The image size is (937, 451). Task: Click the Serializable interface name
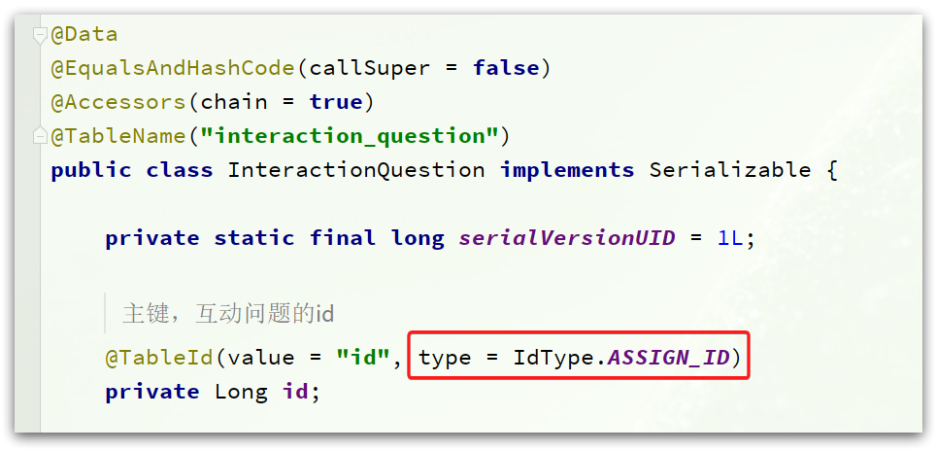tap(730, 170)
